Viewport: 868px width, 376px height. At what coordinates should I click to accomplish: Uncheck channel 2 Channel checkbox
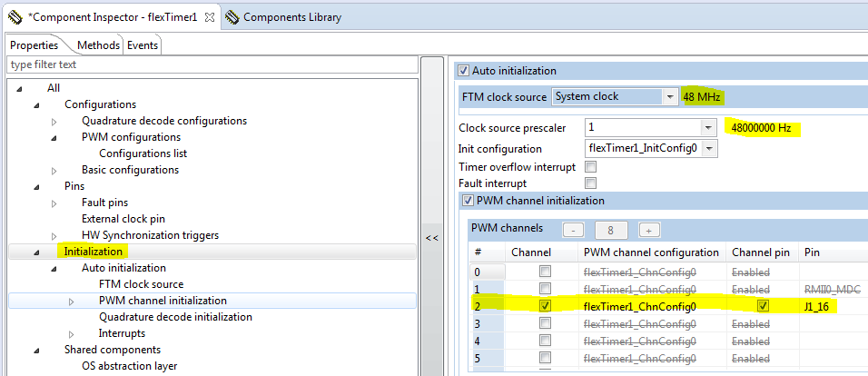[x=545, y=307]
